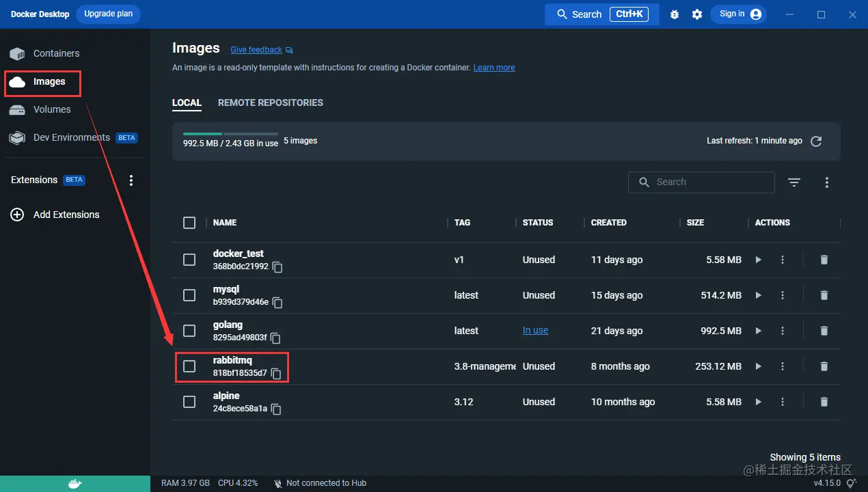The height and width of the screenshot is (492, 868).
Task: Click the Sign in button
Action: pyautogui.click(x=739, y=14)
